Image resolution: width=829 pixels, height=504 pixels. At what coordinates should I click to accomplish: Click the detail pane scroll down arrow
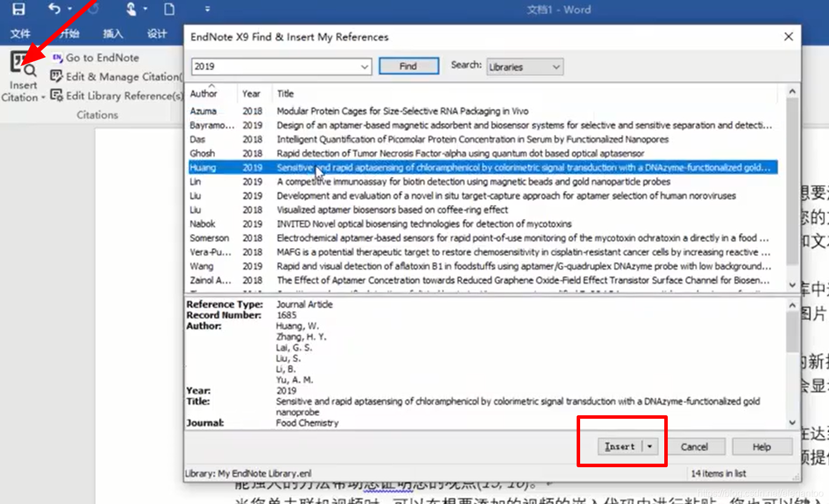[792, 422]
